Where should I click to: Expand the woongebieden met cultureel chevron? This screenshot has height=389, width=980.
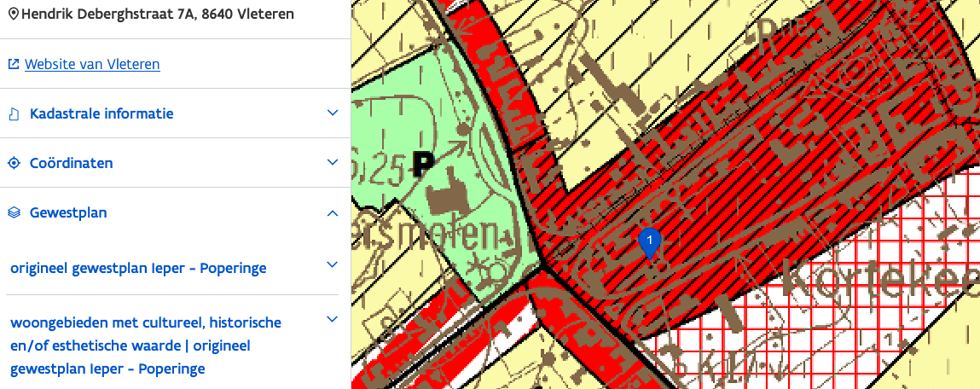click(333, 320)
